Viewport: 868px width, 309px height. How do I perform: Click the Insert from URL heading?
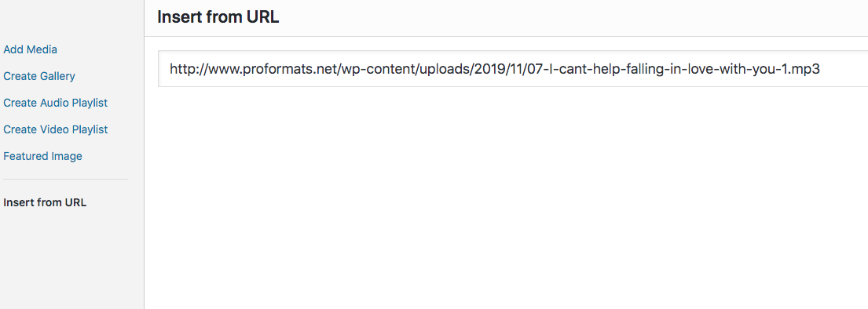click(x=218, y=17)
